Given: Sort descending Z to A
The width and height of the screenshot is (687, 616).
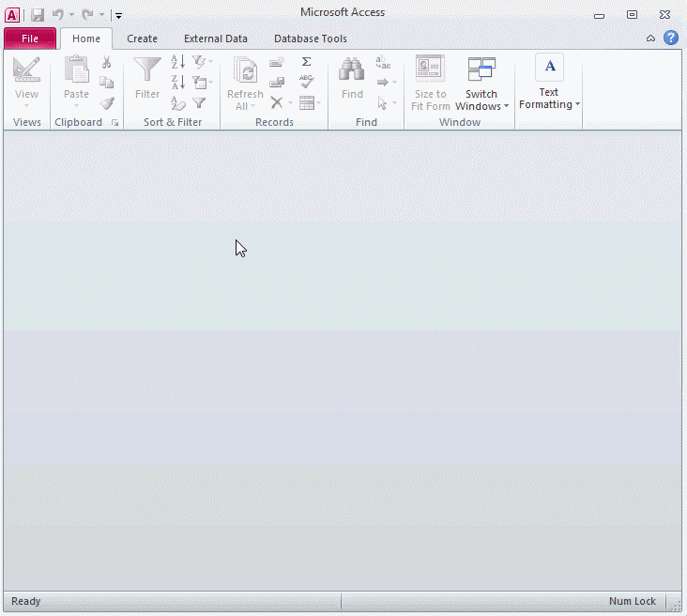Looking at the screenshot, I should point(178,83).
